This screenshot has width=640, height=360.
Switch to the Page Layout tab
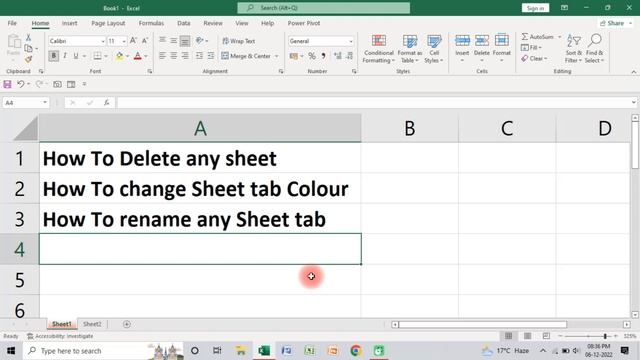coord(108,23)
